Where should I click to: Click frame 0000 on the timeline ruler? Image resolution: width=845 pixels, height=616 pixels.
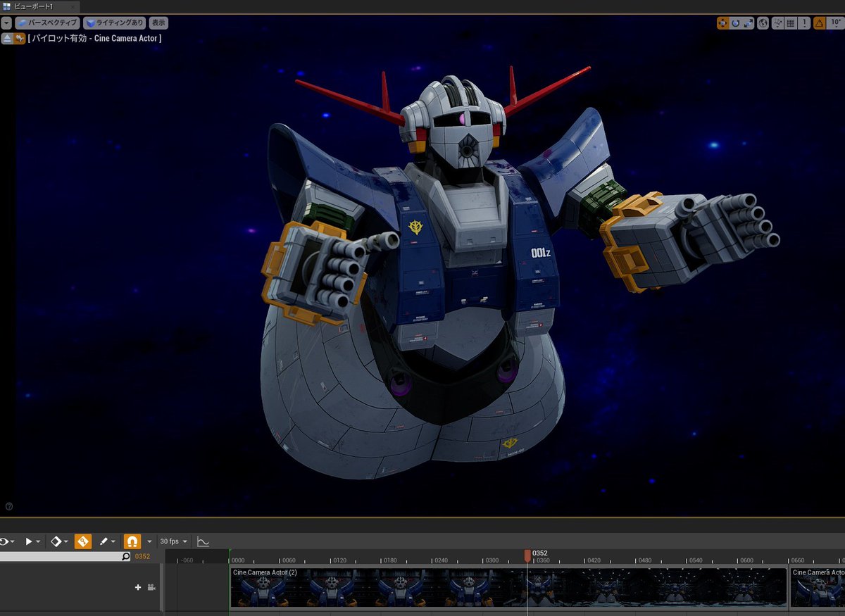pos(238,560)
